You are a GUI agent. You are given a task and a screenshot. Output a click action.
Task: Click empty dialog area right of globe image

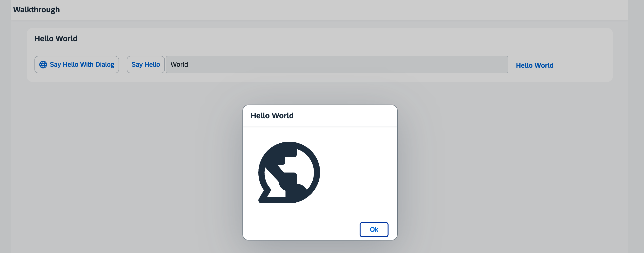360,173
